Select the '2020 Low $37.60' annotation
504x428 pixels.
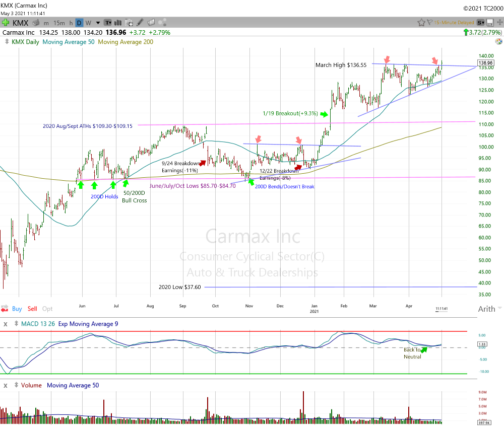click(x=180, y=287)
